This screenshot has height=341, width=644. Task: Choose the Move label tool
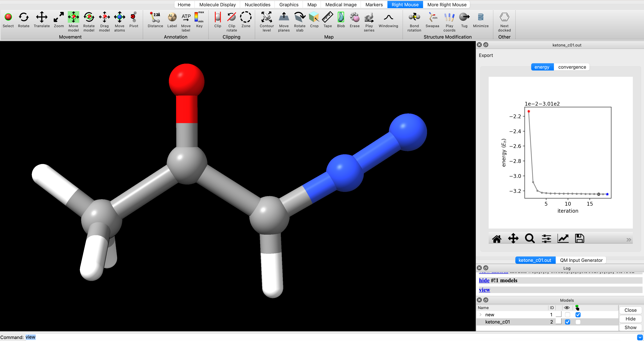coord(186,17)
